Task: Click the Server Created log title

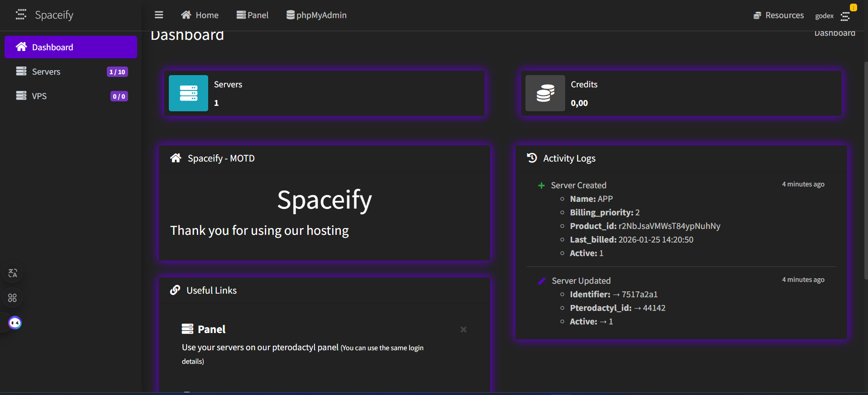Action: [x=578, y=185]
